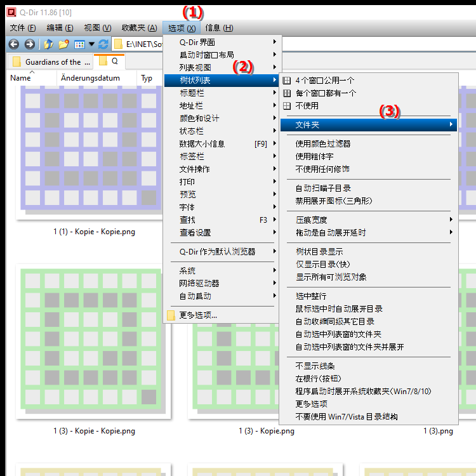Open the 字体 submenu

[x=221, y=207]
